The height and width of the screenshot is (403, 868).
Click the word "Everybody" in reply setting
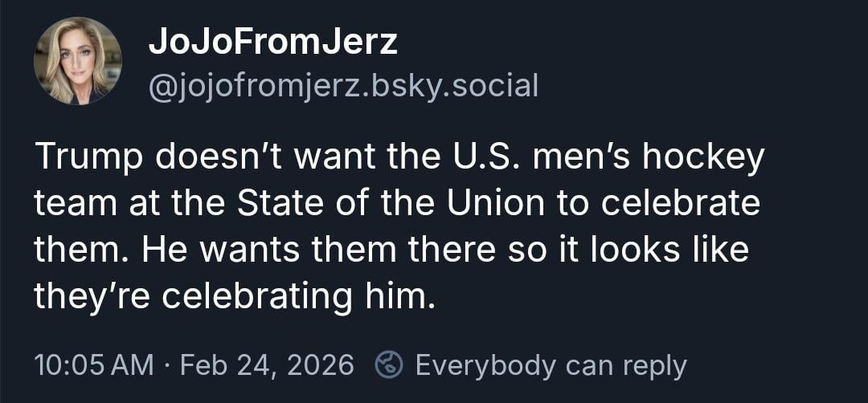pos(485,365)
